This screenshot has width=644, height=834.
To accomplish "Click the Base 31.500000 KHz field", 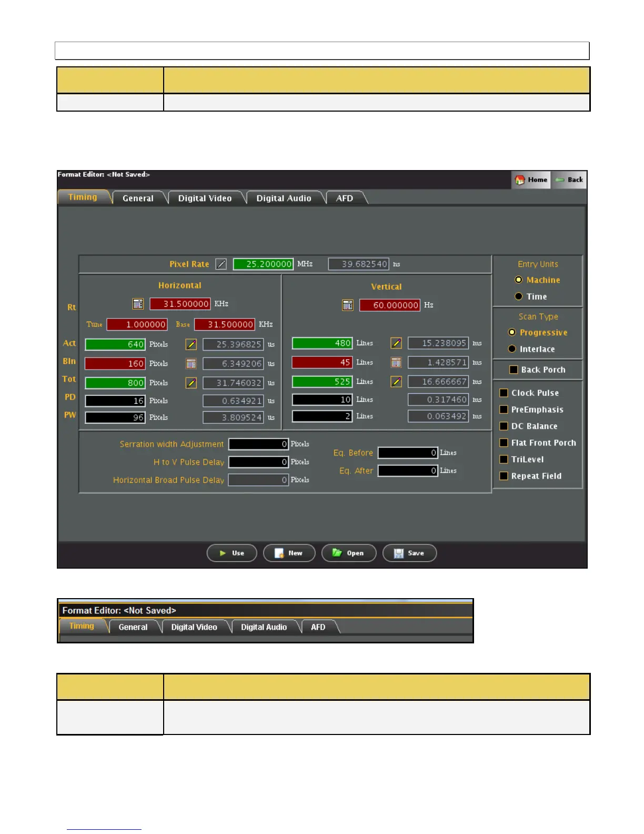I will tap(225, 324).
